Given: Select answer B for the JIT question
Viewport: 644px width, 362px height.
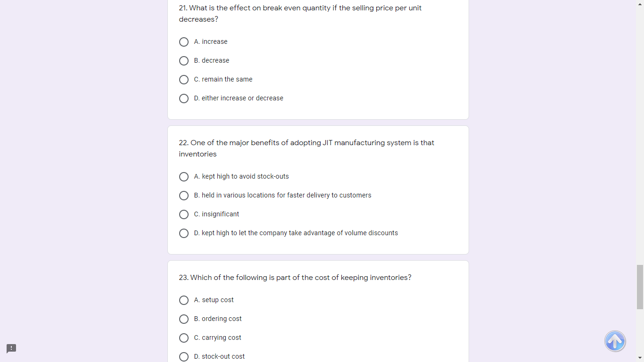Looking at the screenshot, I should point(184,195).
